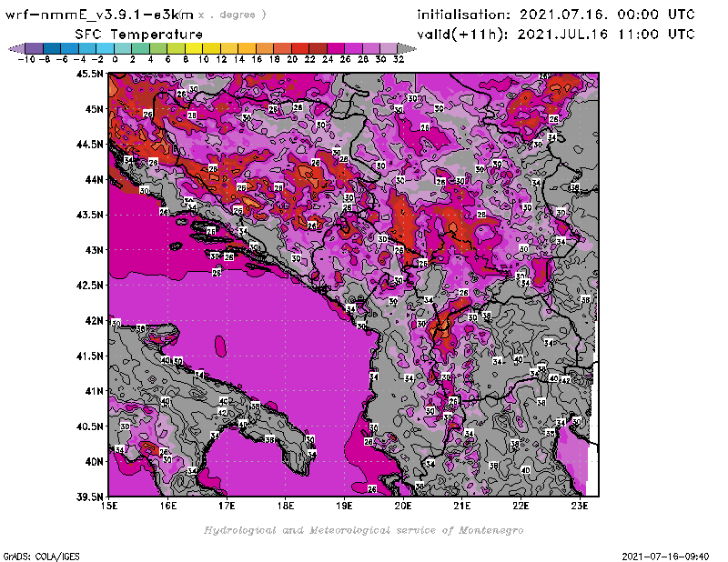
Task: Click the '16E' longitude axis label
Action: point(168,506)
